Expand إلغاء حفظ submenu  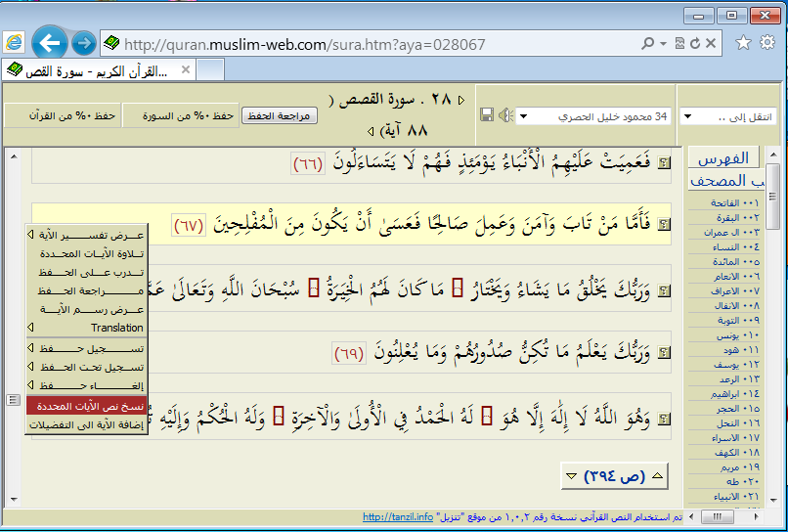[x=86, y=385]
